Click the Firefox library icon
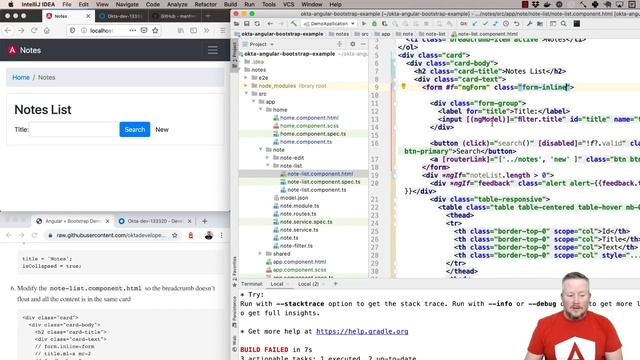The image size is (640, 360). tap(180, 31)
